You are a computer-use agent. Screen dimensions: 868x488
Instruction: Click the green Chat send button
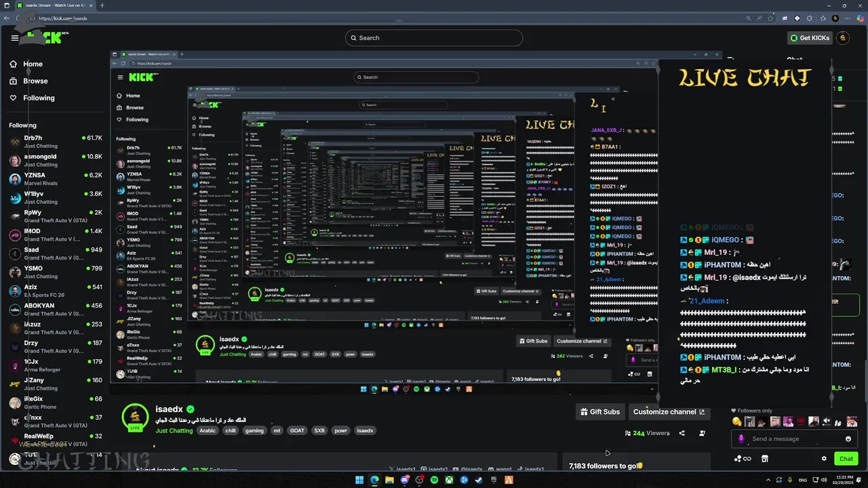point(846,459)
